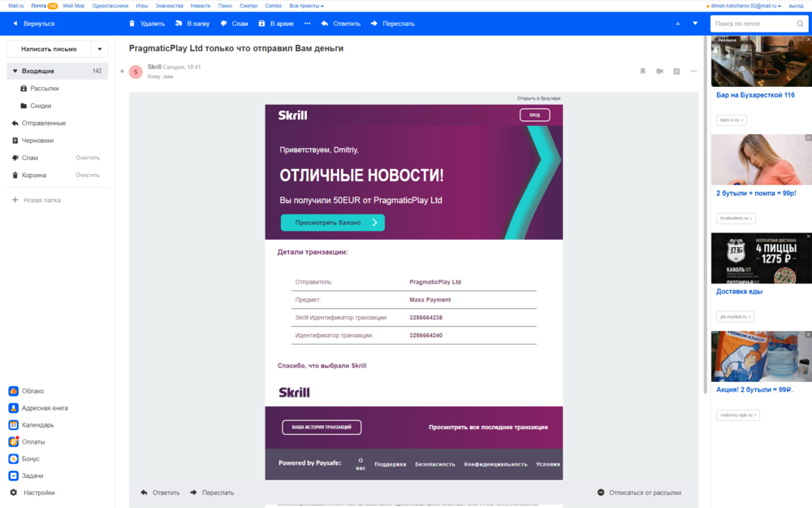Open Новости in the top portal bar
Image resolution: width=812 pixels, height=508 pixels.
click(201, 6)
